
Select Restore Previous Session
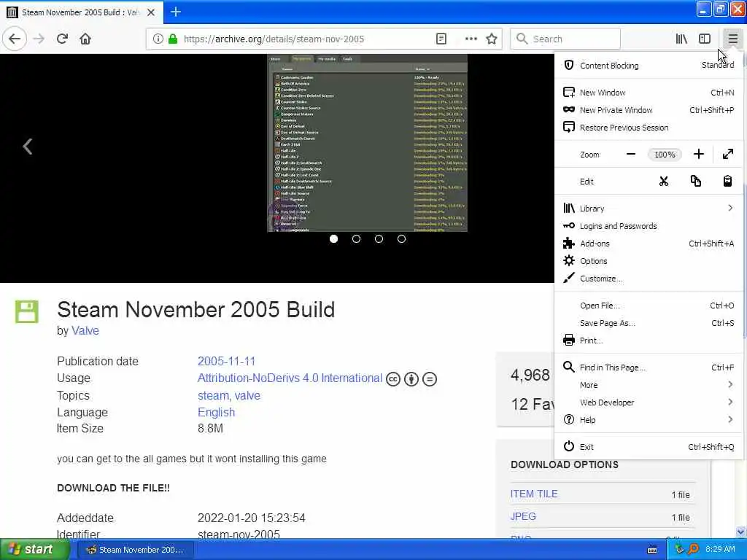tap(649, 127)
